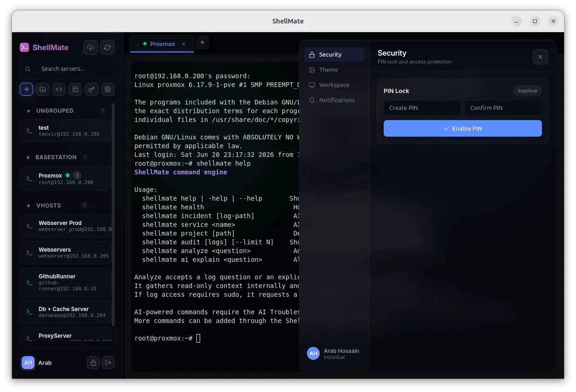
Task: Click the Enable PIN button
Action: [462, 128]
